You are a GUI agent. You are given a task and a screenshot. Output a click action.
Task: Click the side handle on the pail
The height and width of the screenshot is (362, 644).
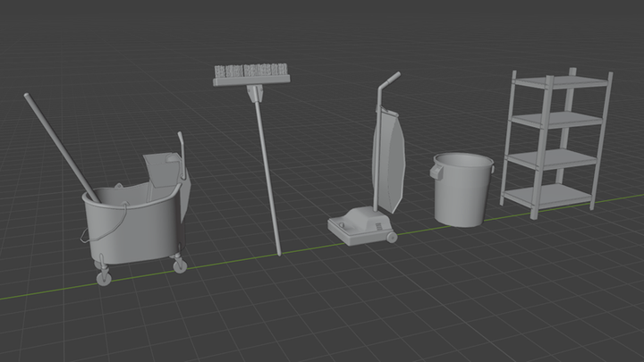click(437, 171)
